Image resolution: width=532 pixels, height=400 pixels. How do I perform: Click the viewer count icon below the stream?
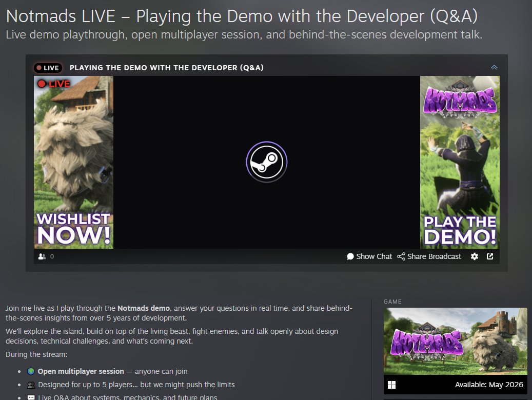click(42, 256)
